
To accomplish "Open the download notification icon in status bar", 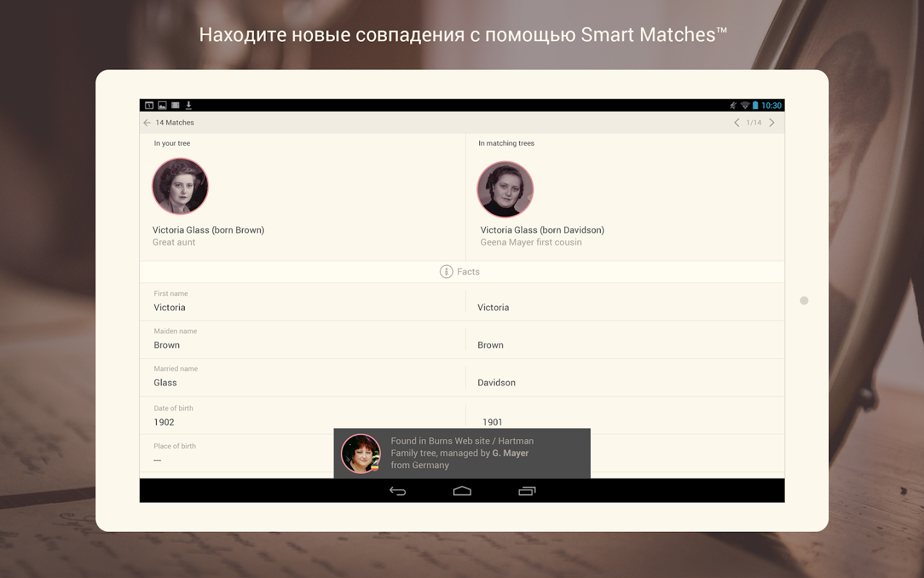I will coord(189,105).
